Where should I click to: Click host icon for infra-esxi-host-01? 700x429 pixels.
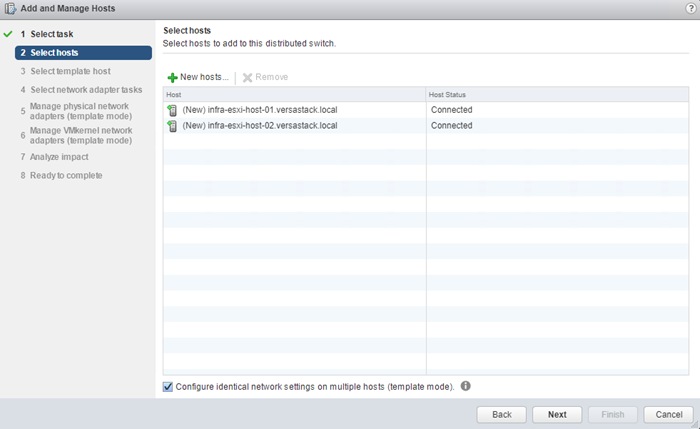pos(172,110)
